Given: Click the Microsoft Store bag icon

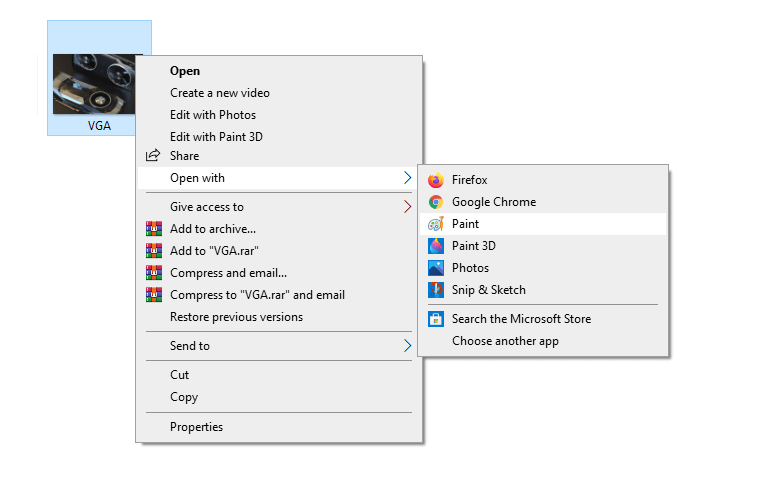Looking at the screenshot, I should 436,319.
